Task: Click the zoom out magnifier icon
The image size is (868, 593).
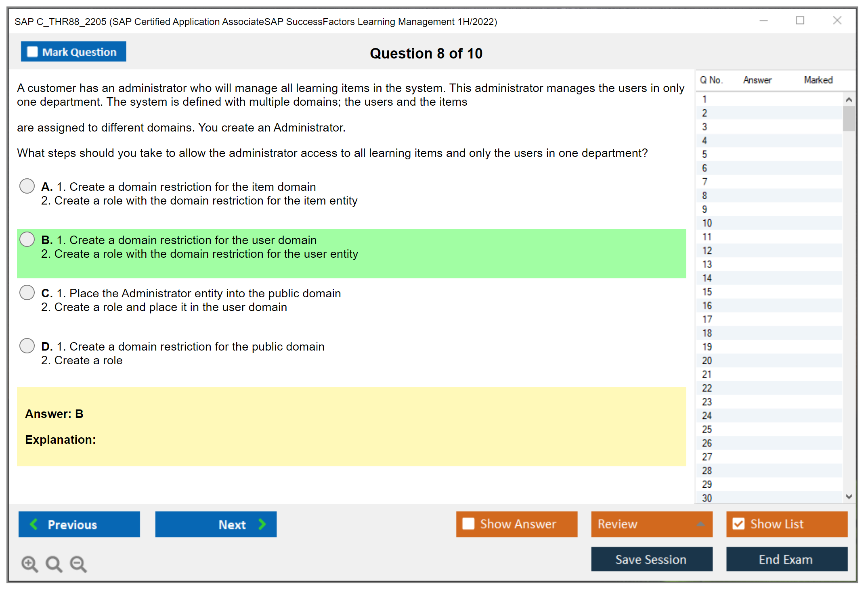Action: tap(78, 564)
